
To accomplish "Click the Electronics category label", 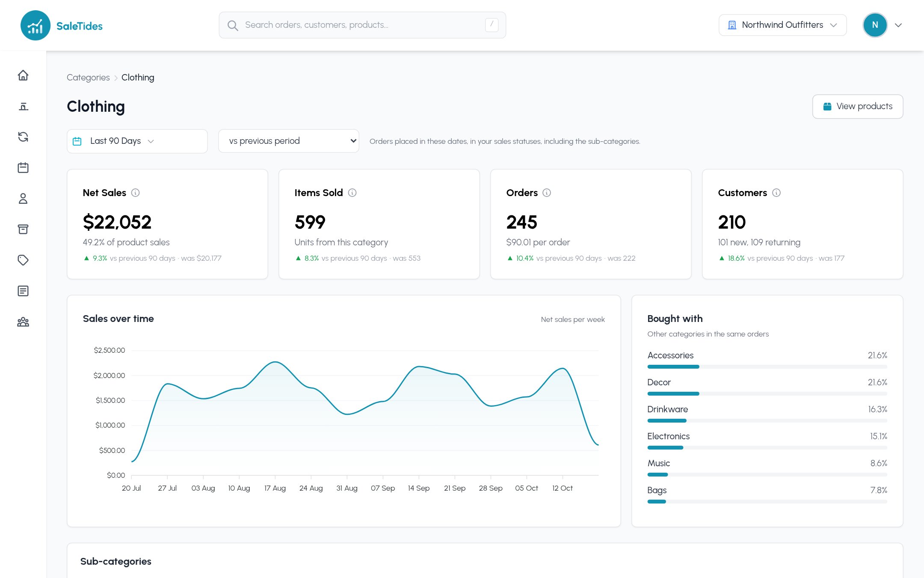I will 668,436.
